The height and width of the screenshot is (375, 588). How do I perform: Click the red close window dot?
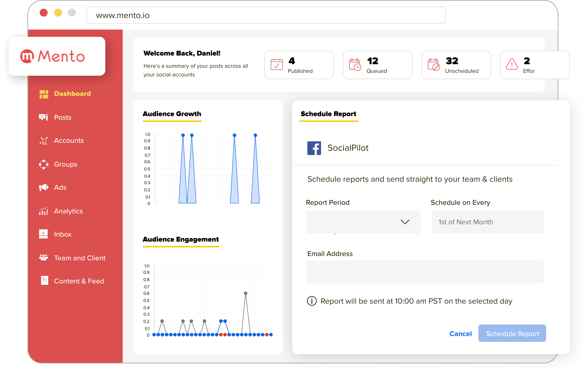44,13
